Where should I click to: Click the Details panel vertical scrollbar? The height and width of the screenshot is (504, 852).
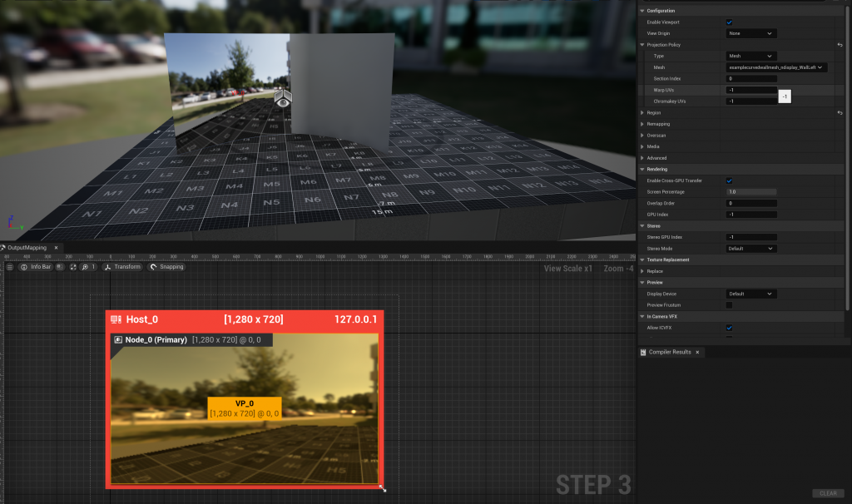(848, 157)
